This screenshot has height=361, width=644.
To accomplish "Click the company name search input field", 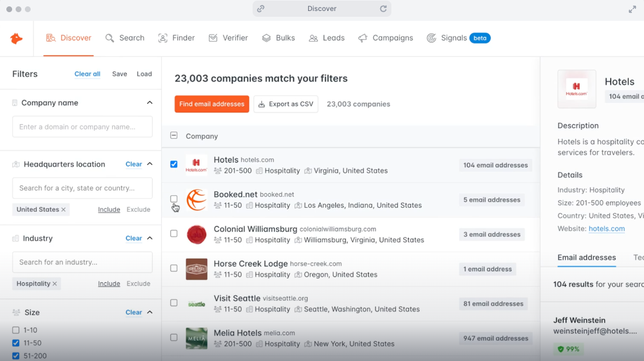I will point(82,127).
